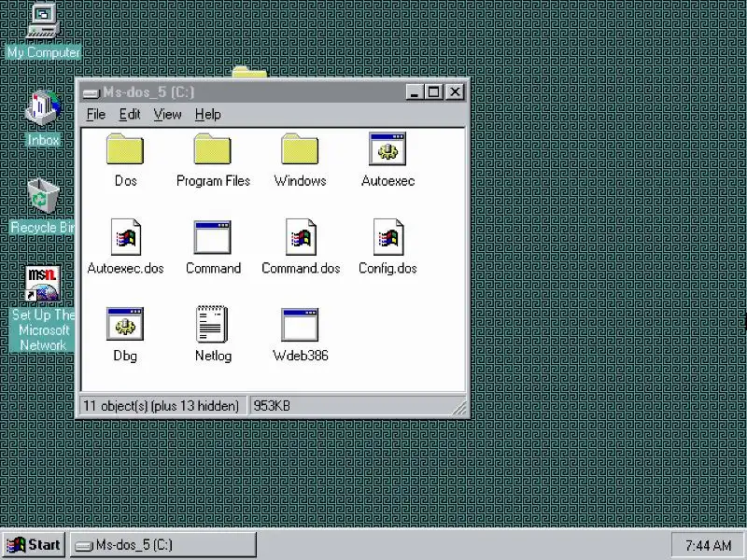This screenshot has height=560, width=747.
Task: Click the '953KB' status bar text
Action: [x=272, y=406]
